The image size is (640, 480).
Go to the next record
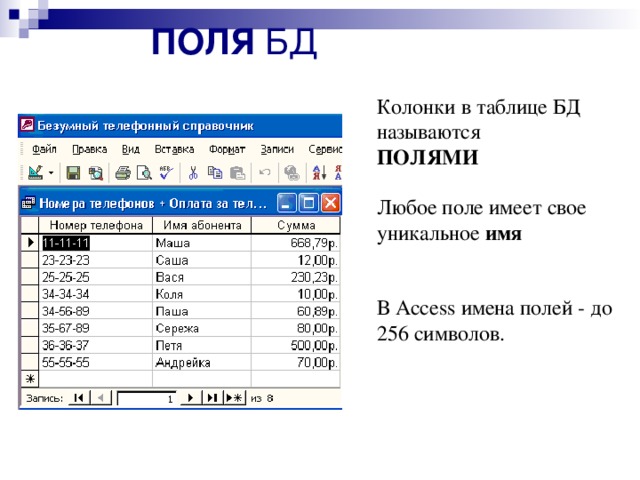(x=191, y=398)
